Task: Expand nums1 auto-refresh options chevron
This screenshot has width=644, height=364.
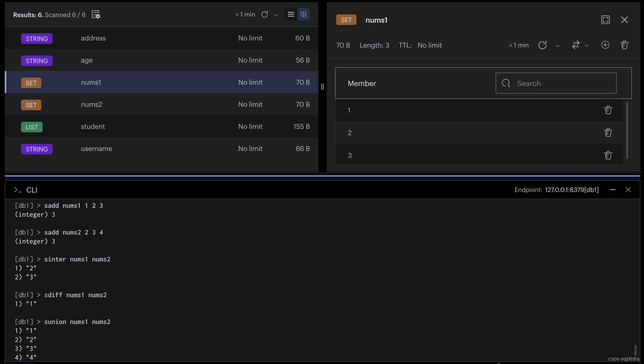Action: pos(557,46)
